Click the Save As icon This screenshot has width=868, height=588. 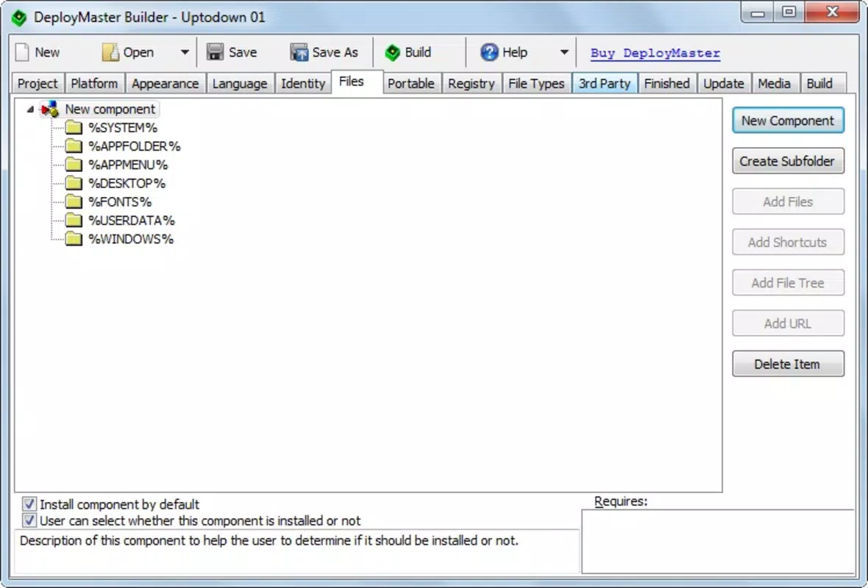(299, 52)
